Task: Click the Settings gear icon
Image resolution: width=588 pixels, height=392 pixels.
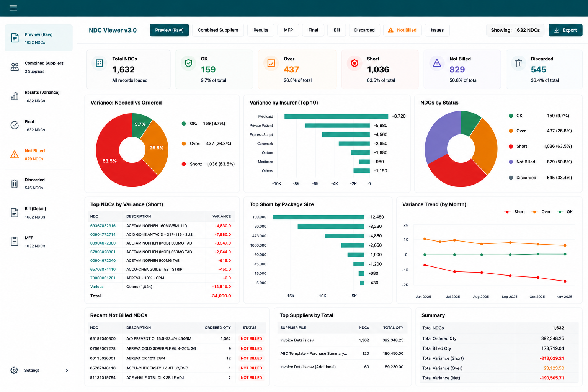Action: coord(14,370)
